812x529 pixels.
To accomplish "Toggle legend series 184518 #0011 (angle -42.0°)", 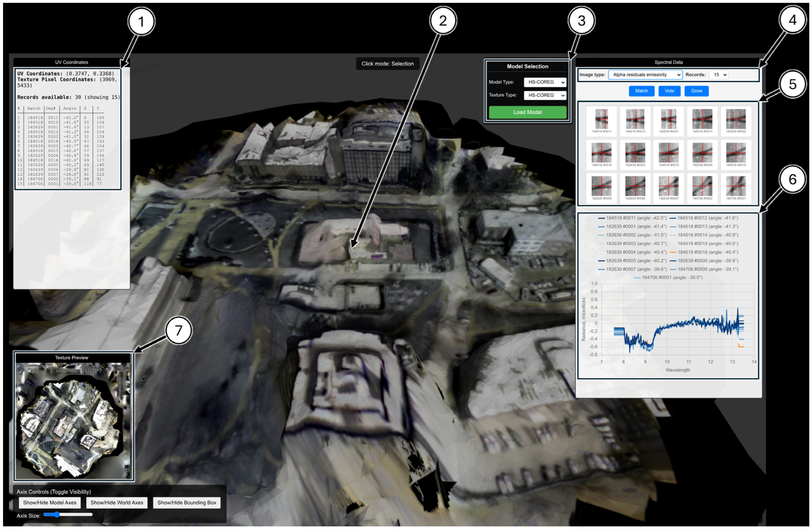I will 633,218.
